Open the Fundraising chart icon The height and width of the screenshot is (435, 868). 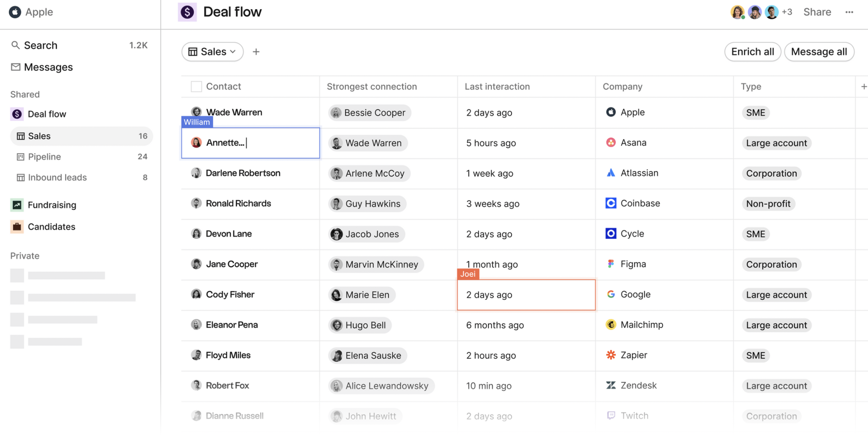(17, 205)
